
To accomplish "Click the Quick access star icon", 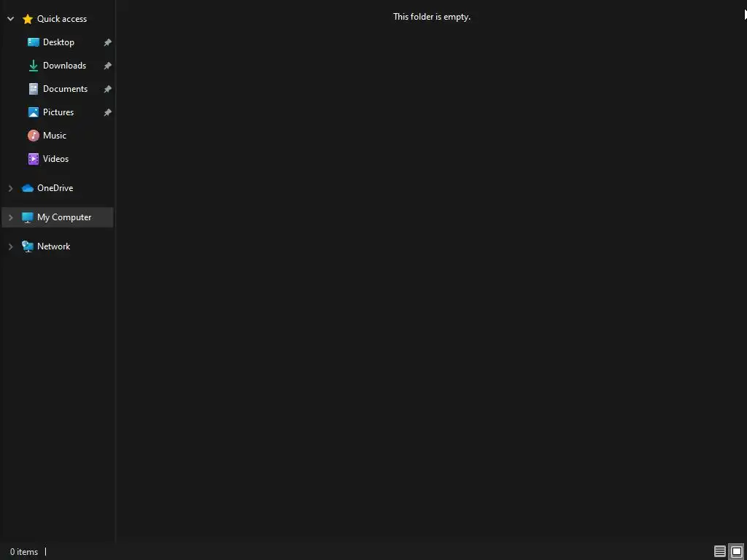I will [28, 19].
